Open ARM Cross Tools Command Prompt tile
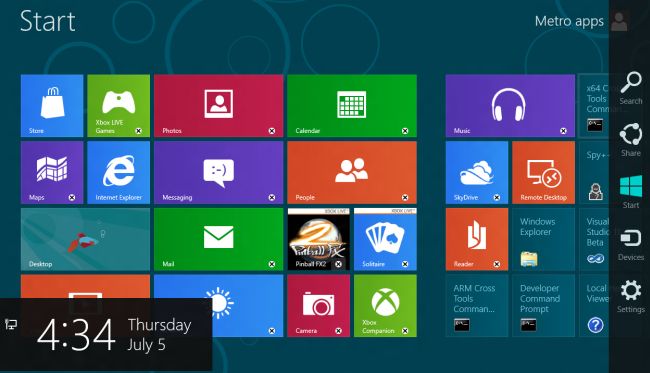650x373 pixels. pyautogui.click(x=477, y=306)
